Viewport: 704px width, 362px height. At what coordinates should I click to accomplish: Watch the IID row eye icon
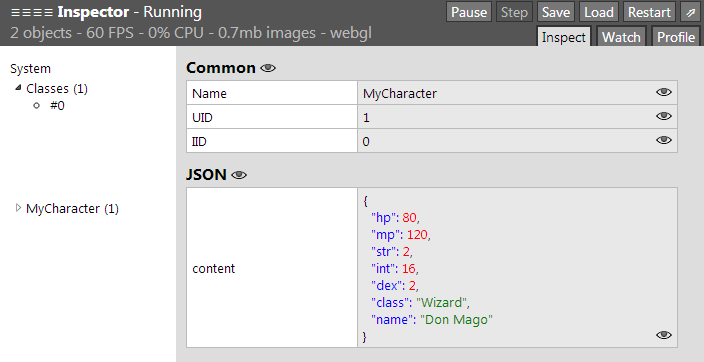point(664,140)
